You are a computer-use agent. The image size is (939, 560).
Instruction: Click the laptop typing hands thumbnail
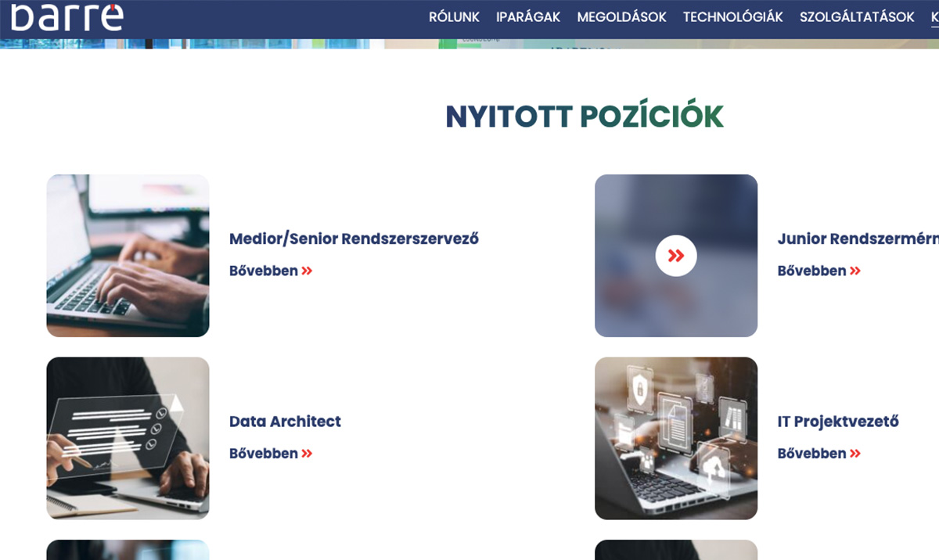coord(128,256)
